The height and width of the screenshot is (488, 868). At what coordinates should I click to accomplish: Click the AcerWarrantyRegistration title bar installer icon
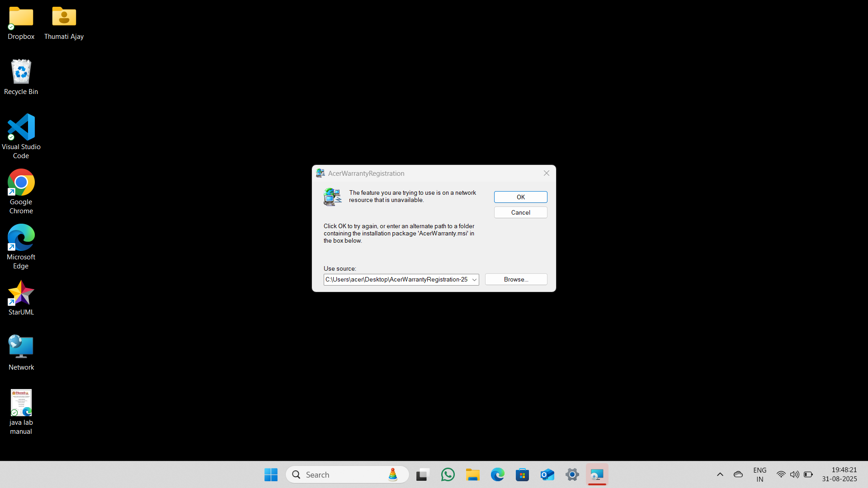[321, 173]
